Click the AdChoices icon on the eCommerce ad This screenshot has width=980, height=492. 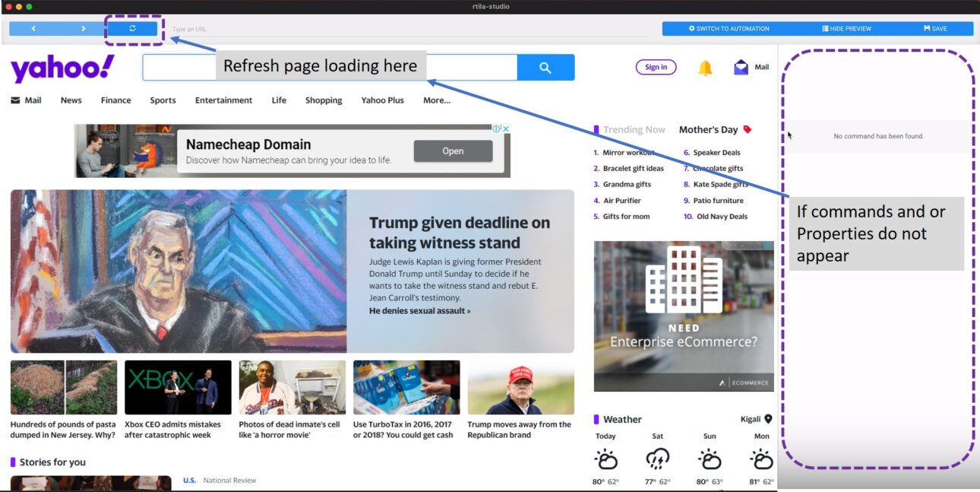[766, 246]
